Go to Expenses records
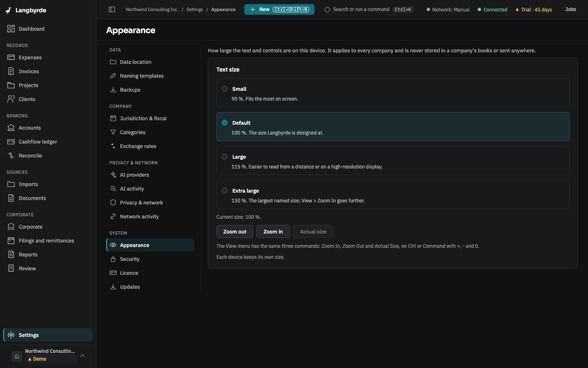The image size is (588, 368). 48,57
